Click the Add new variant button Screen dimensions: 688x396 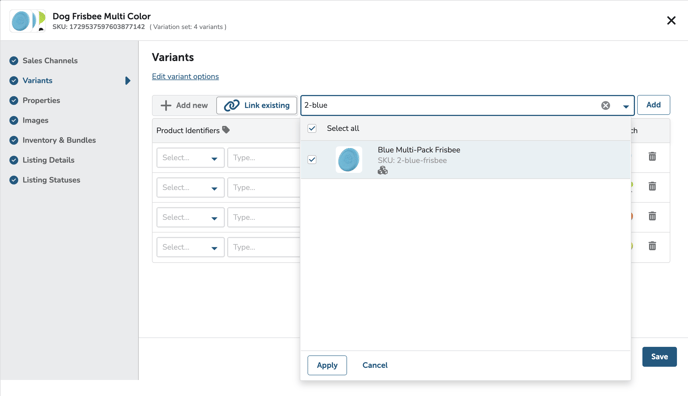(184, 105)
